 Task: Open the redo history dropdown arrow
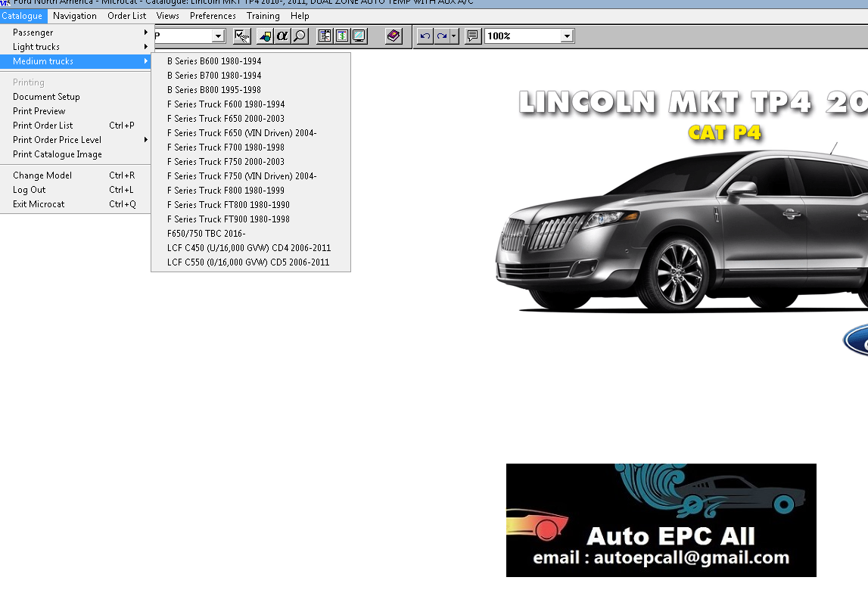point(454,36)
